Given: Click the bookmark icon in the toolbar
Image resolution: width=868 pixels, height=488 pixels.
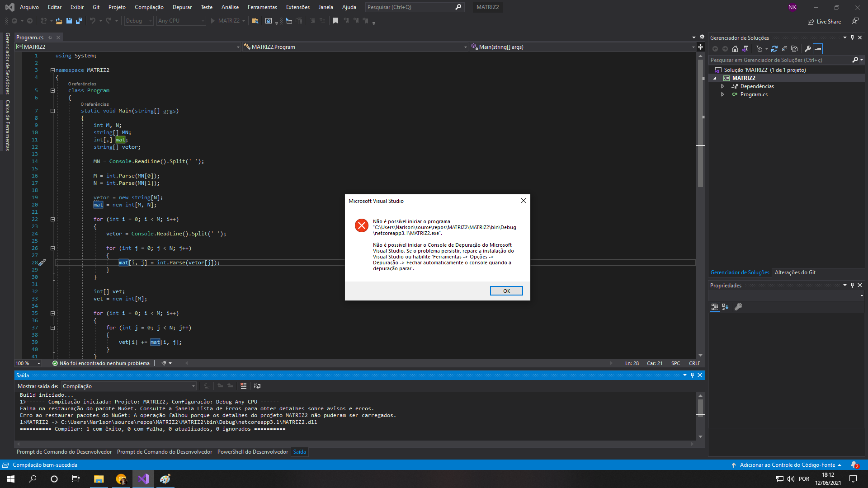Looking at the screenshot, I should pos(335,21).
